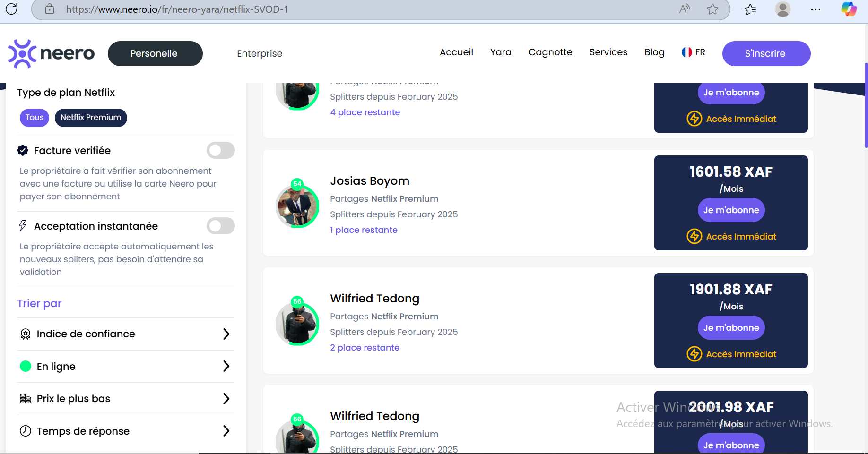Click the Read aloud icon
The width and height of the screenshot is (868, 454).
point(685,9)
